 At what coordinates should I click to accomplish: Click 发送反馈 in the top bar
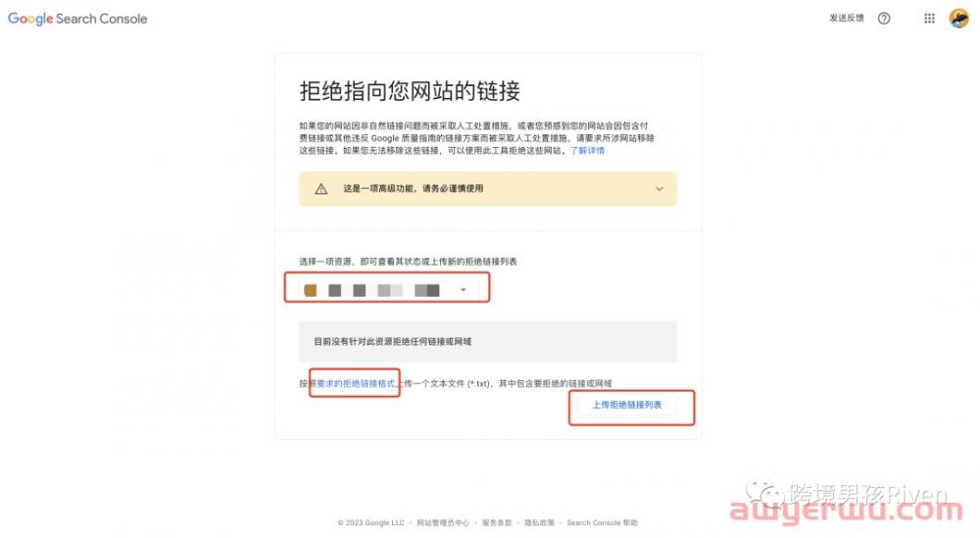coord(847,18)
